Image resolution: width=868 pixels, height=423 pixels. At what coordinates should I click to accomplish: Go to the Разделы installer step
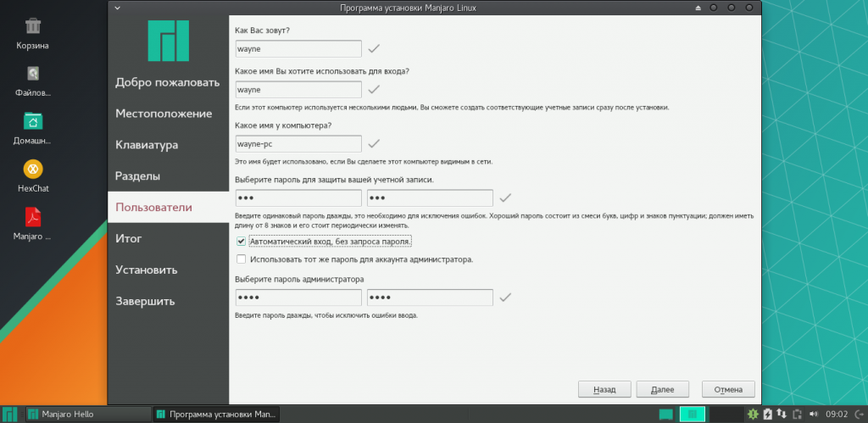click(137, 176)
